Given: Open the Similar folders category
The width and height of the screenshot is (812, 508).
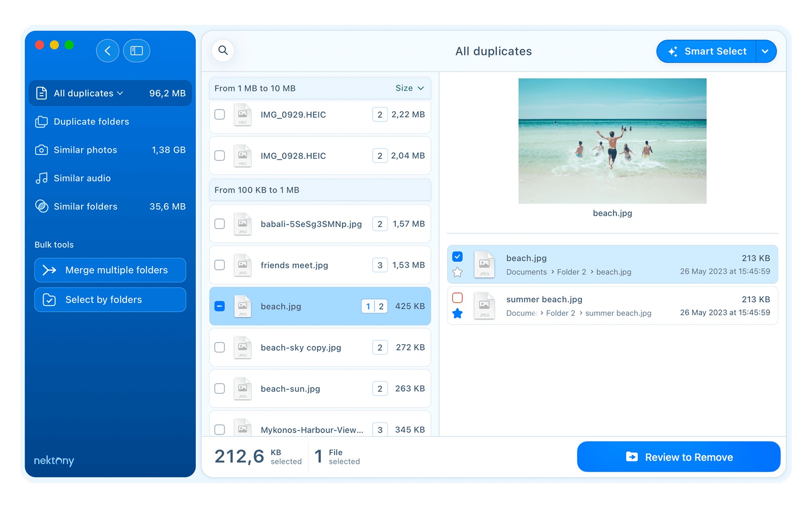Looking at the screenshot, I should [110, 207].
